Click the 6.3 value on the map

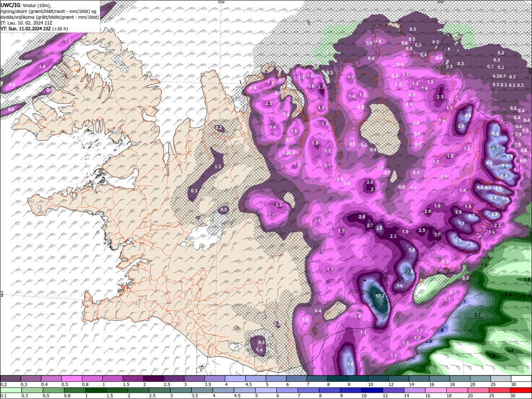click(x=458, y=241)
